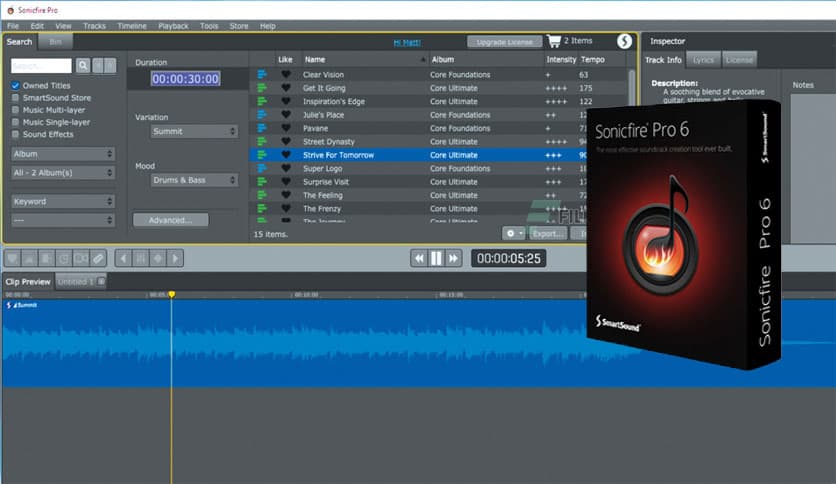Click the left arrow icon in timeline toolbar
The height and width of the screenshot is (484, 836).
[x=124, y=259]
